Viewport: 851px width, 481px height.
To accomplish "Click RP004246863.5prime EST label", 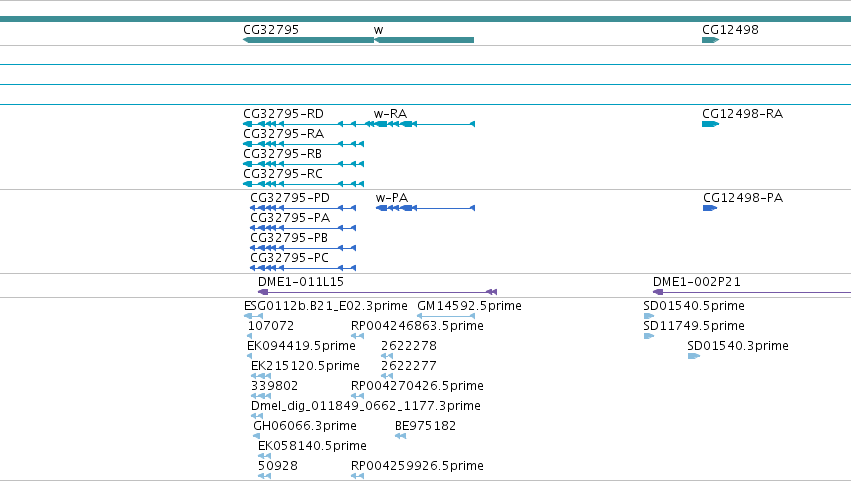I will tap(417, 326).
